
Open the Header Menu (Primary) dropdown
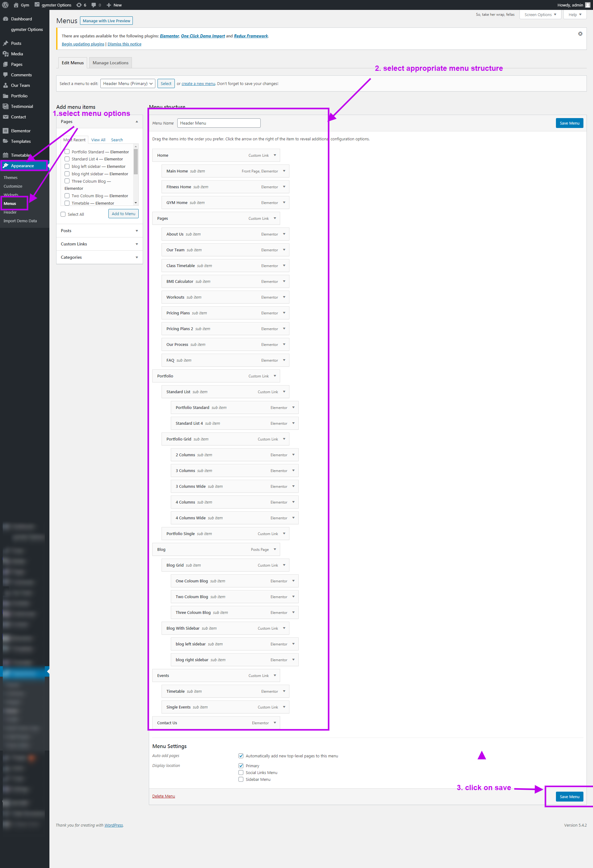pyautogui.click(x=128, y=84)
